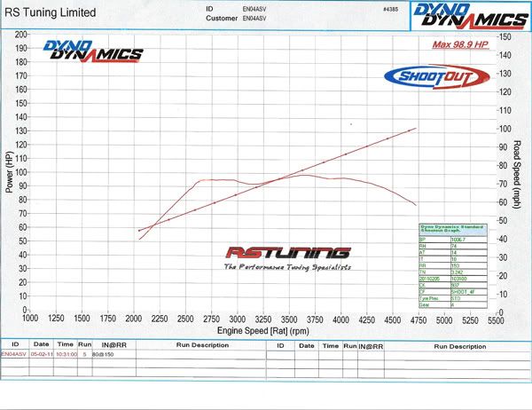Screen dimensions: 532x410
Task: Click the 10:31:00 time cell
Action: click(x=66, y=354)
